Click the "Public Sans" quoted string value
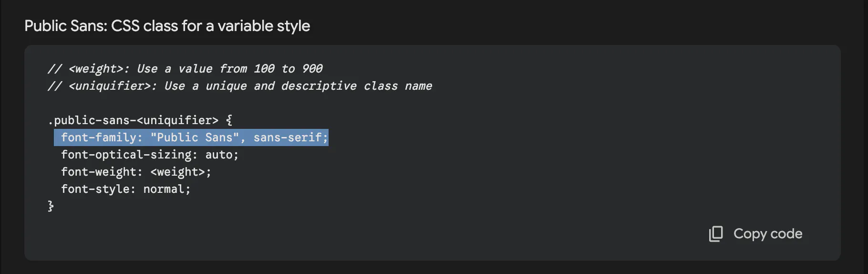 pos(195,137)
